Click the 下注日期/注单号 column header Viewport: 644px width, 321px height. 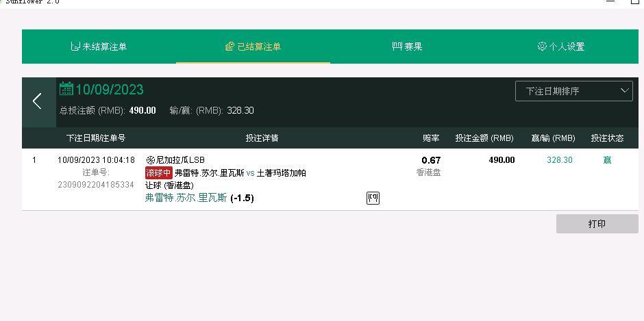pos(96,138)
